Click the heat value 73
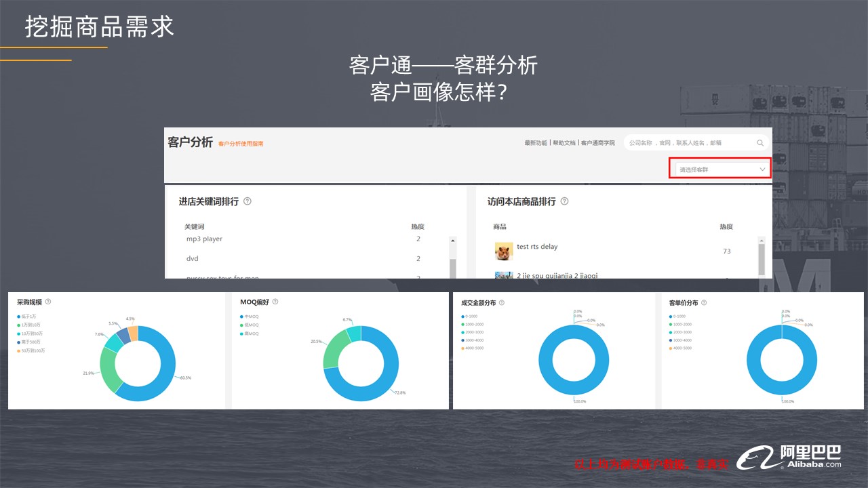 [x=727, y=251]
